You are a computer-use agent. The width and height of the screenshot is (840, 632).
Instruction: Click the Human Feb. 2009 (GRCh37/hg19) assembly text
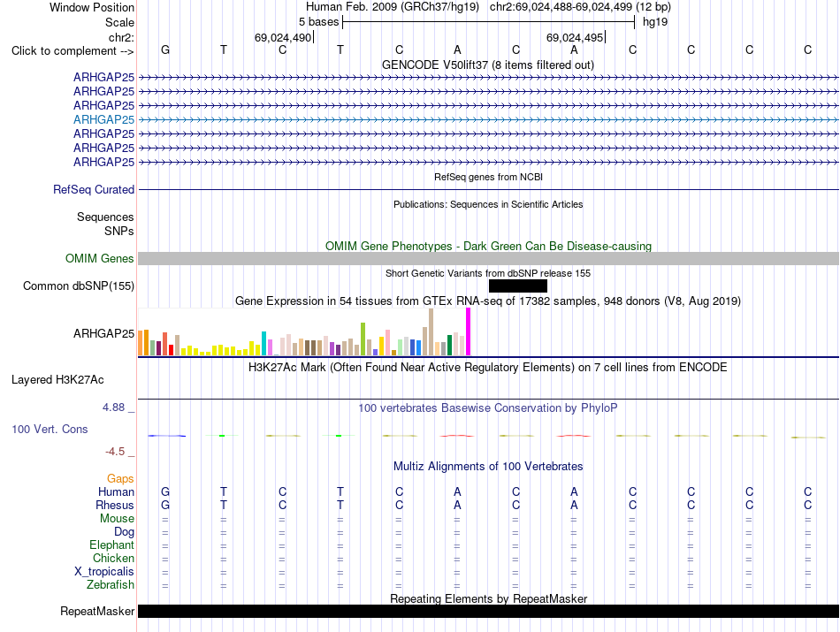pos(392,7)
